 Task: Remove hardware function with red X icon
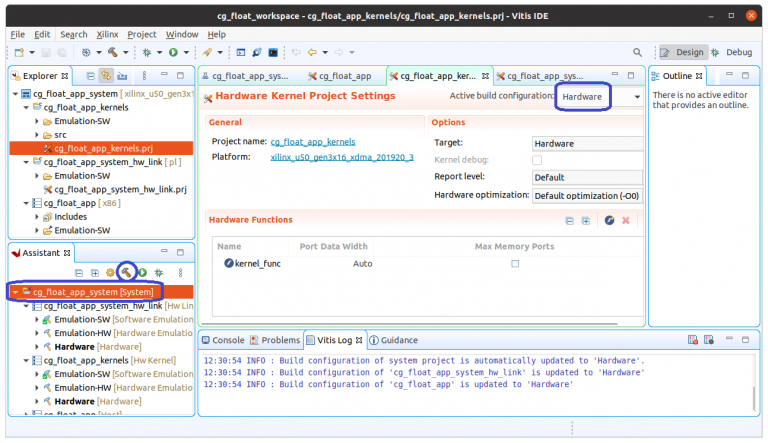(626, 220)
